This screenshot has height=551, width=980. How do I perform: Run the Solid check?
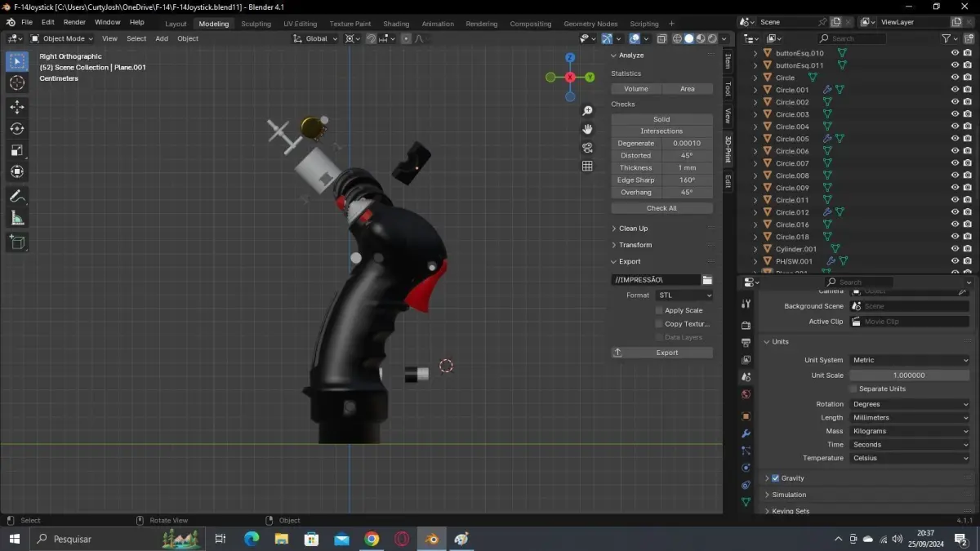661,119
